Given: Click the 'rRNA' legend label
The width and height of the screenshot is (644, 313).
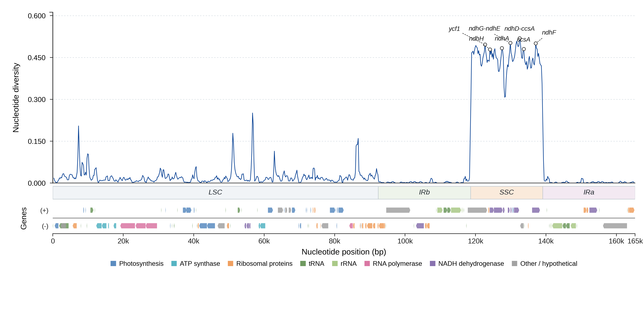Looking at the screenshot, I should point(349,264).
